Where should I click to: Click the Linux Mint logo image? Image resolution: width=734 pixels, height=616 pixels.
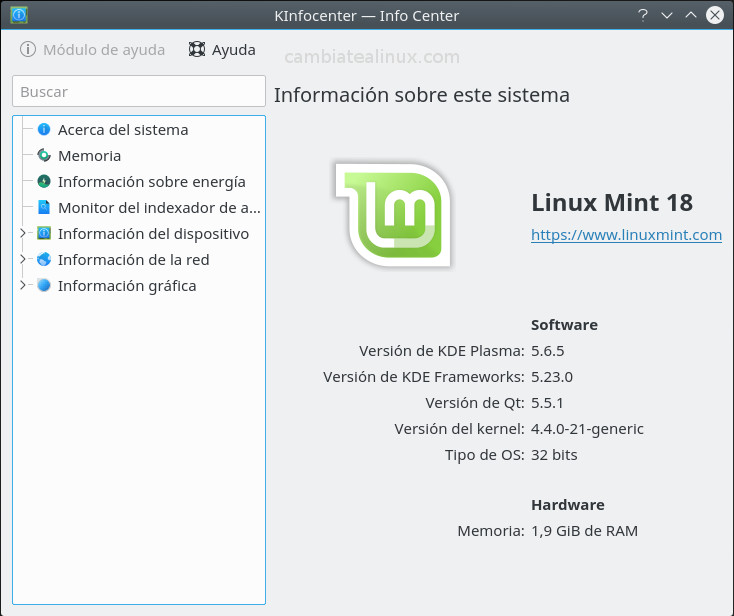[x=393, y=215]
